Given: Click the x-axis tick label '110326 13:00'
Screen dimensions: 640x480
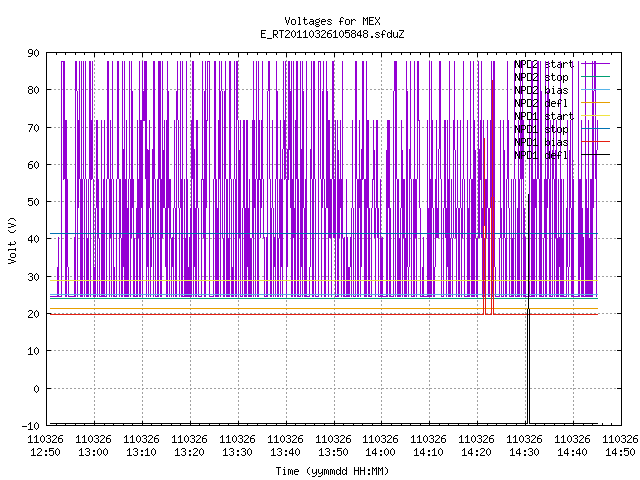Looking at the screenshot, I should click(x=93, y=446).
